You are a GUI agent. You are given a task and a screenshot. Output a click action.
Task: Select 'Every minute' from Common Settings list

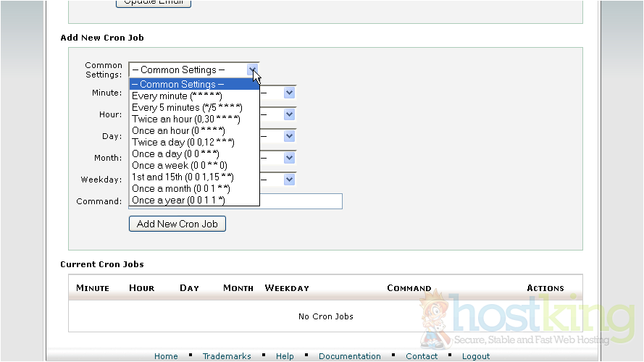pos(177,96)
